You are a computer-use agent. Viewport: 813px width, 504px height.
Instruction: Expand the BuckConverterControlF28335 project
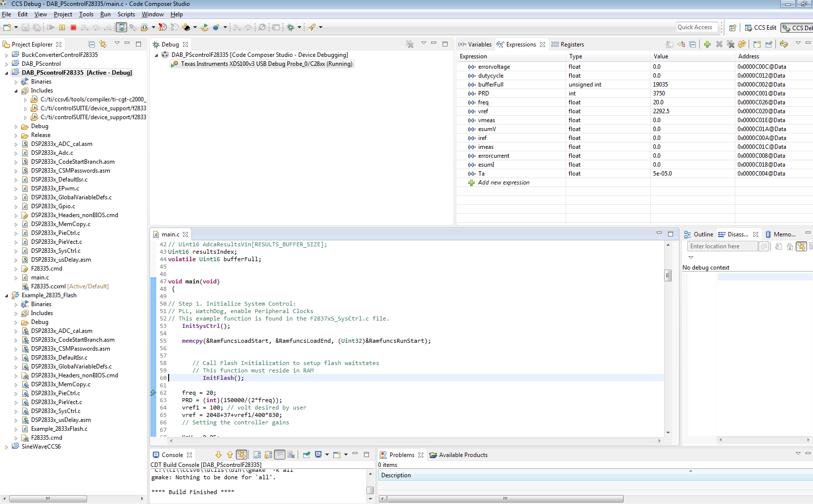tap(6, 55)
